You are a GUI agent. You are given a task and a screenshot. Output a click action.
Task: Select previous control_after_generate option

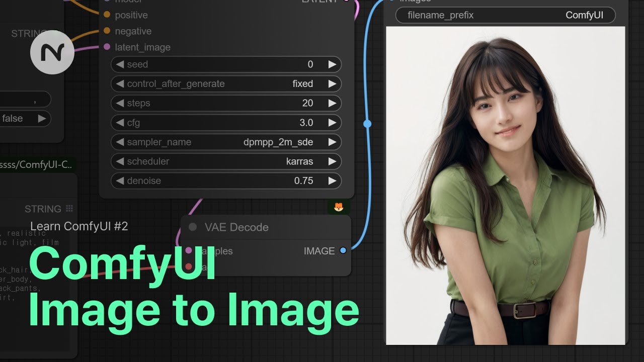(120, 84)
